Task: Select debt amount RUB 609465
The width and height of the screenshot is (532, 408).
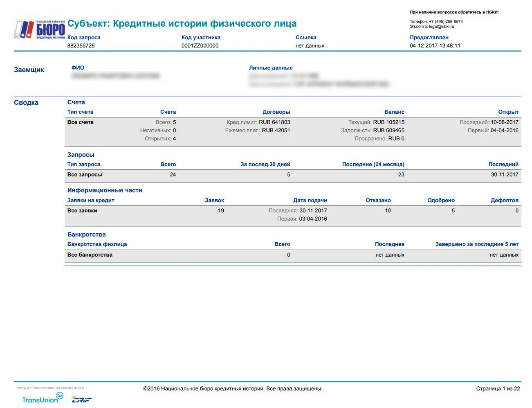Action: [x=388, y=130]
